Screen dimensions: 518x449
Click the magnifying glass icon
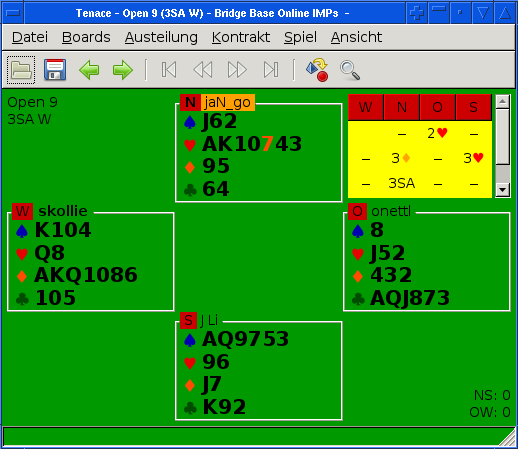350,70
